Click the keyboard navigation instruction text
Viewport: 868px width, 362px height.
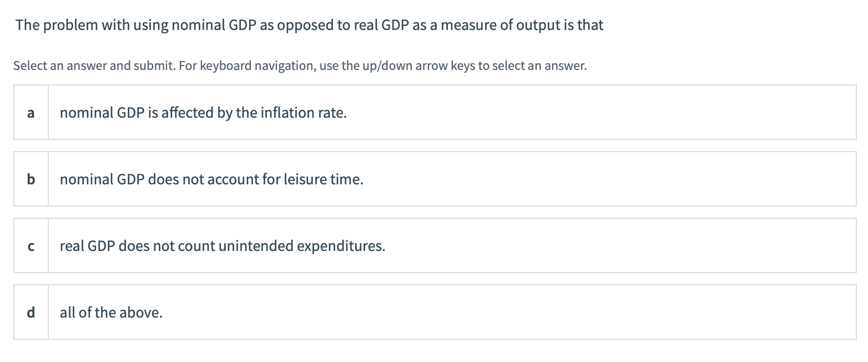pos(300,65)
